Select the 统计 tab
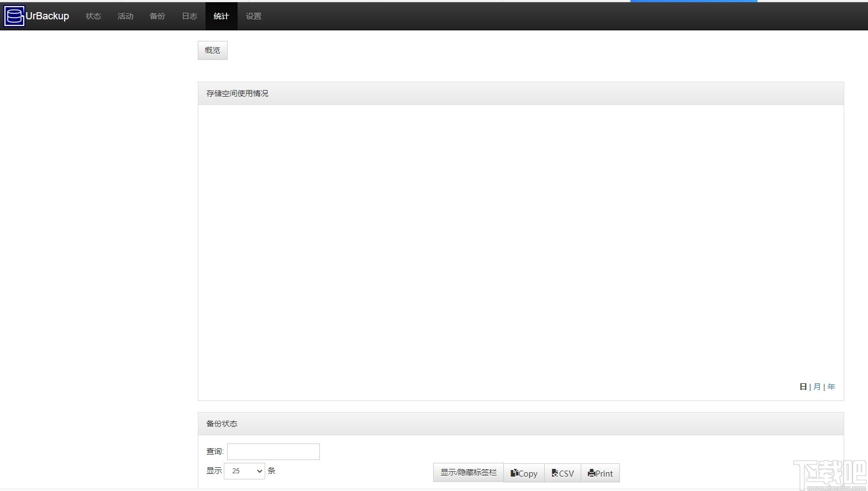 pos(222,16)
